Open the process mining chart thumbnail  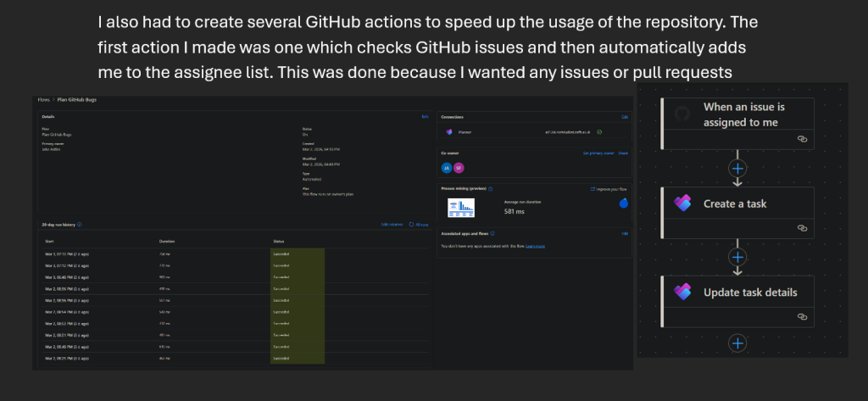461,207
